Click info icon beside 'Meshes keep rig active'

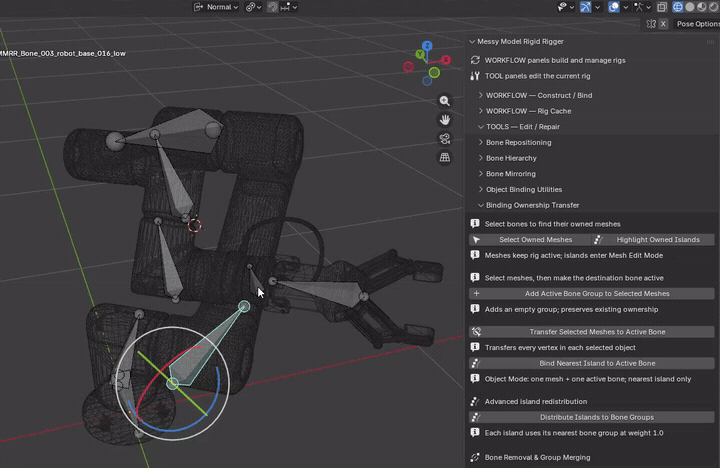[475, 255]
